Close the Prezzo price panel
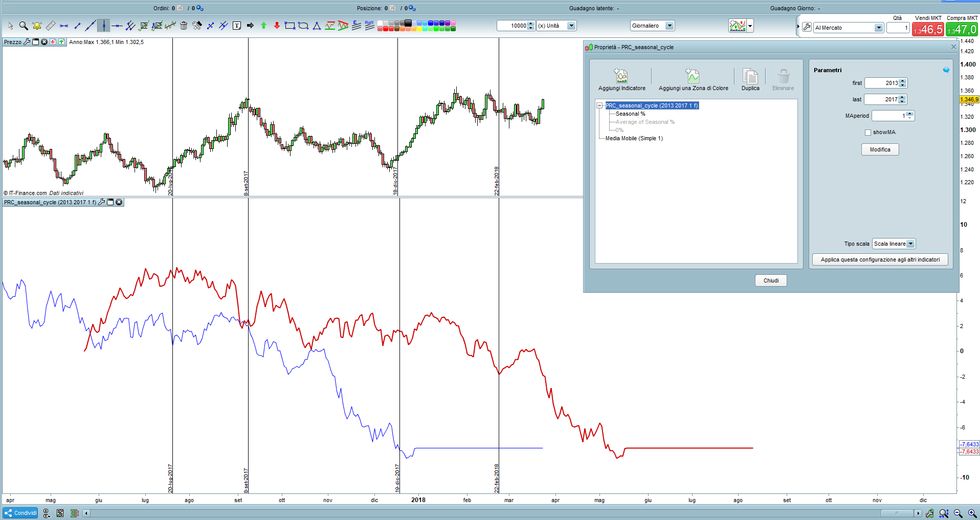 coord(44,42)
